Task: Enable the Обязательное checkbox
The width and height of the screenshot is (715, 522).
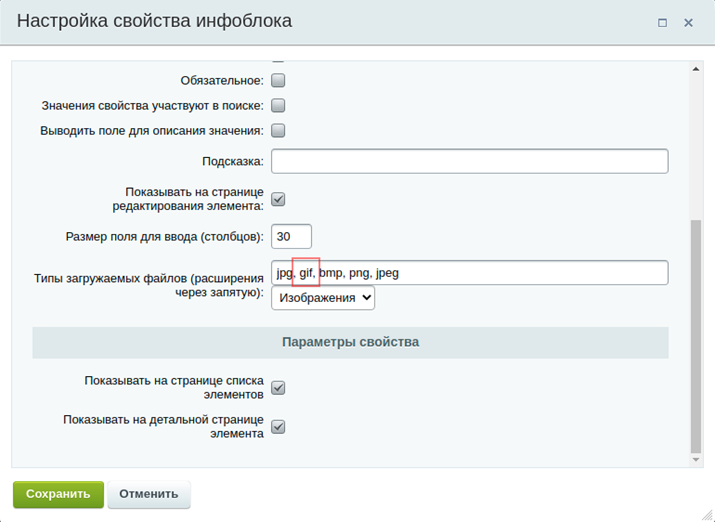Action: pyautogui.click(x=279, y=80)
